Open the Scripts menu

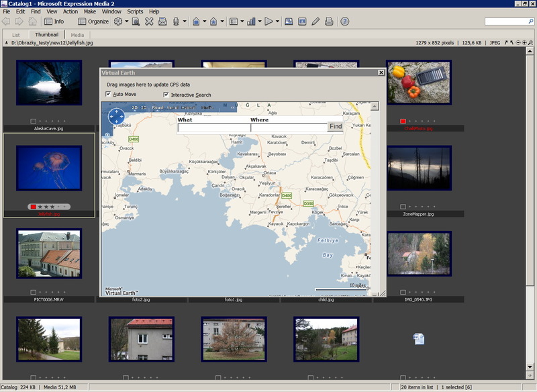135,11
